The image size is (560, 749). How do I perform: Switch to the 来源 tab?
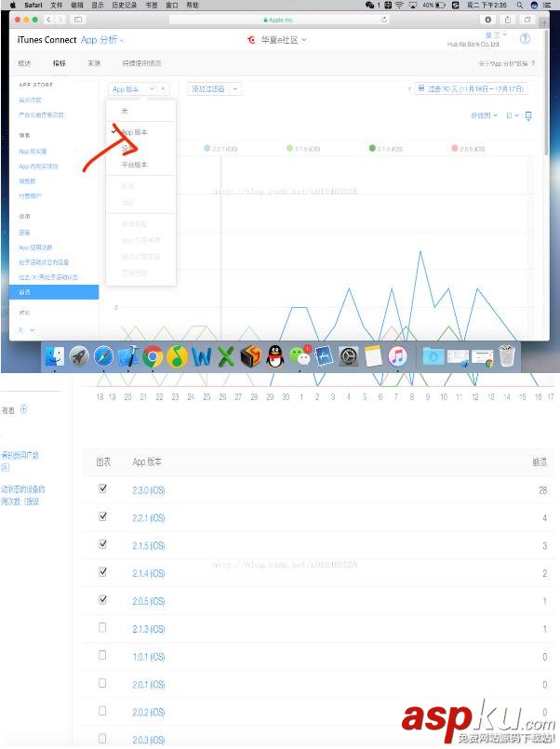pyautogui.click(x=94, y=63)
